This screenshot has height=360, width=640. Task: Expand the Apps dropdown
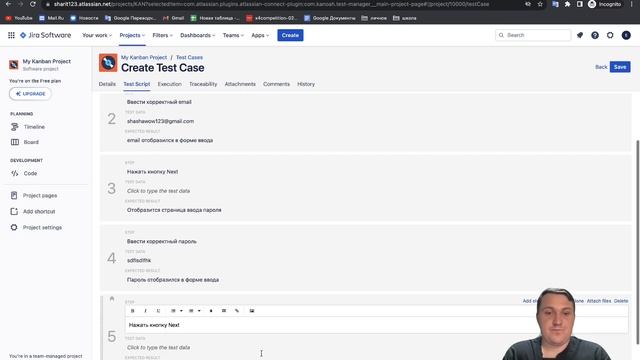pos(260,36)
